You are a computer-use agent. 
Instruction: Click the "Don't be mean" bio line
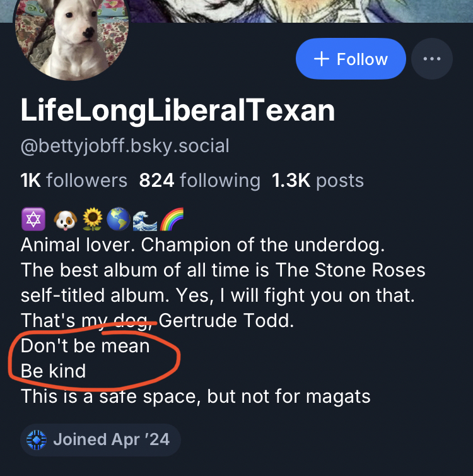(x=85, y=346)
